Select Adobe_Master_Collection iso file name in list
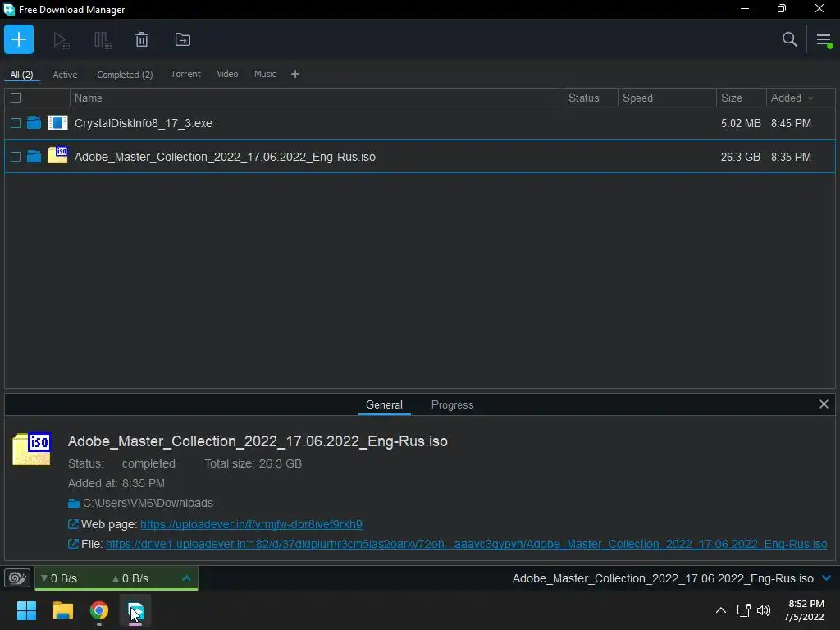The height and width of the screenshot is (630, 840). click(x=225, y=157)
